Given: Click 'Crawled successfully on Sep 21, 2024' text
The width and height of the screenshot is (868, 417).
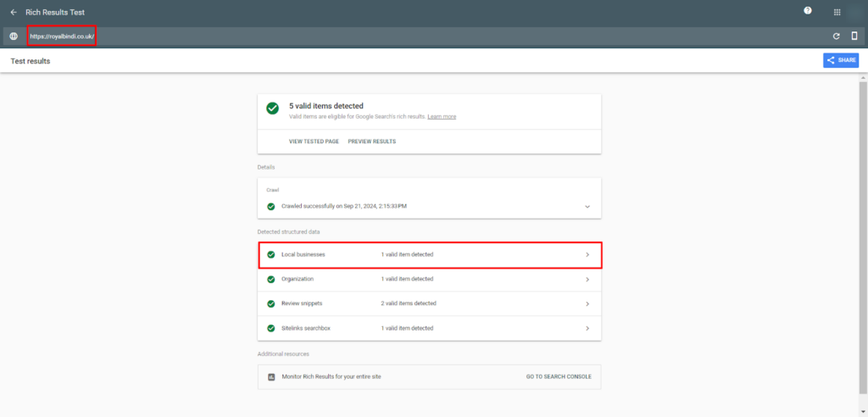Looking at the screenshot, I should tap(344, 206).
